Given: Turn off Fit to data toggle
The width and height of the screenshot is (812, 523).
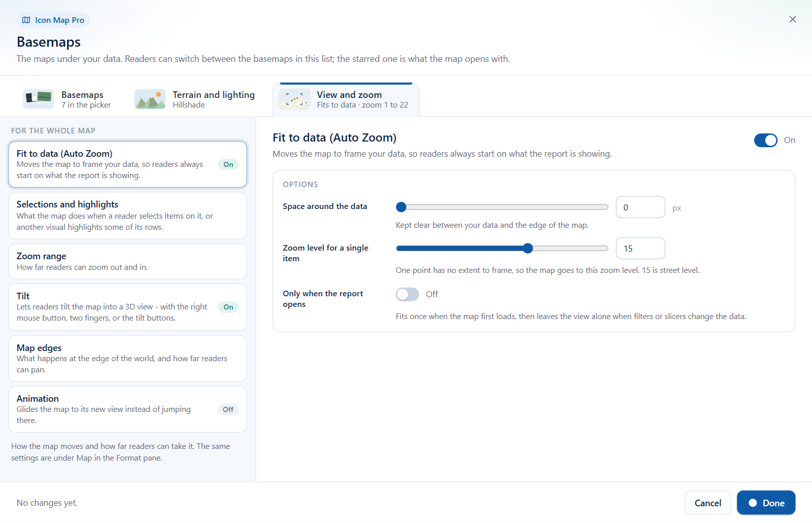Looking at the screenshot, I should click(x=765, y=141).
